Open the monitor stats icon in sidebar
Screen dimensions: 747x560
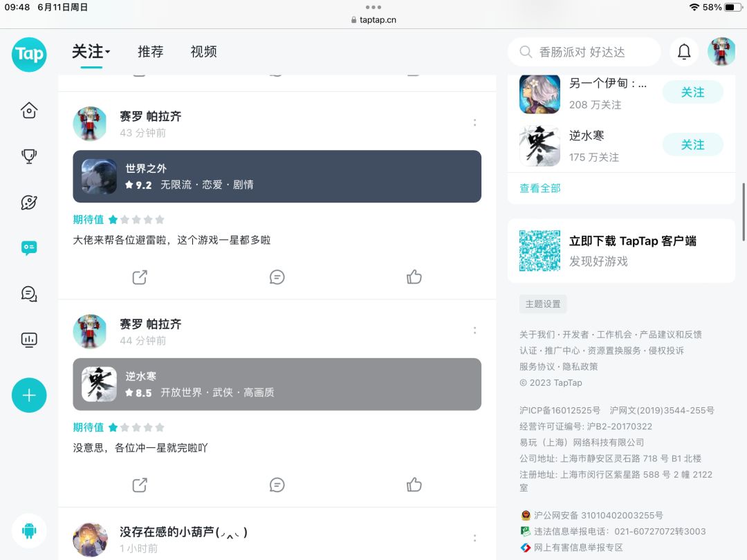coord(29,339)
